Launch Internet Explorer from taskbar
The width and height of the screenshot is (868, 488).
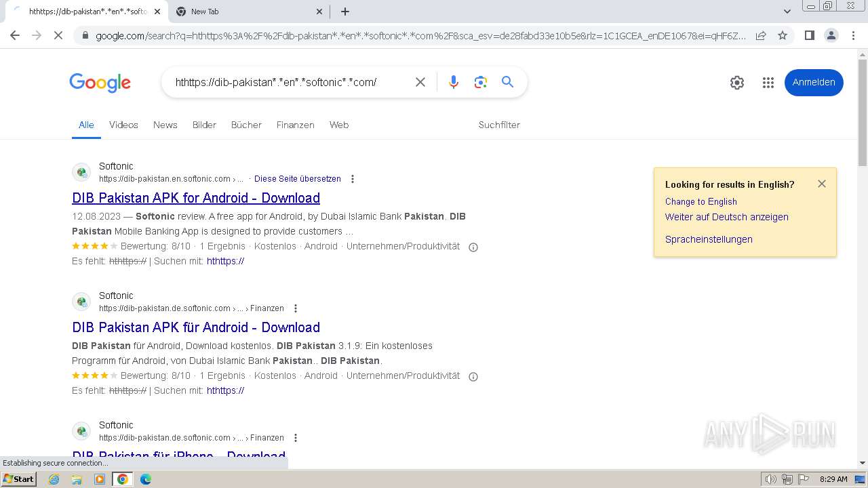(x=54, y=479)
